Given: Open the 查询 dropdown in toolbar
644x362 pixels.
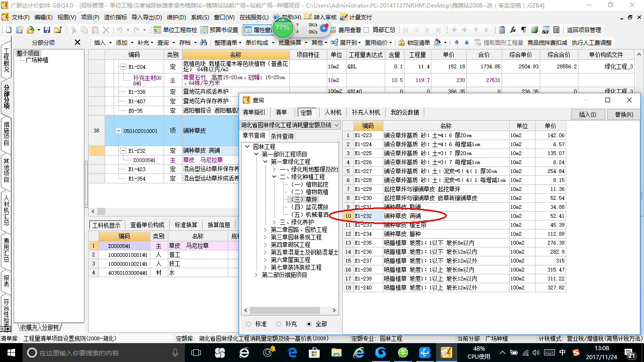Looking at the screenshot, I should [166, 42].
